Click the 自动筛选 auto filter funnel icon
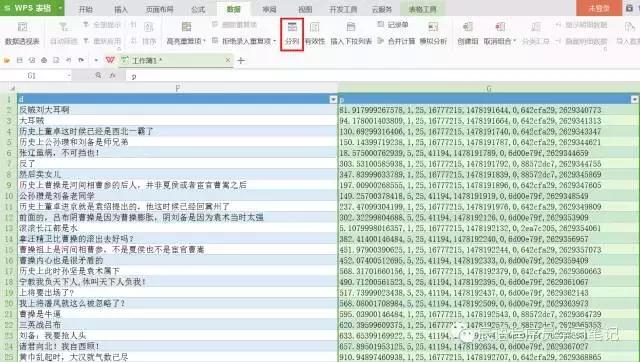 click(x=63, y=27)
